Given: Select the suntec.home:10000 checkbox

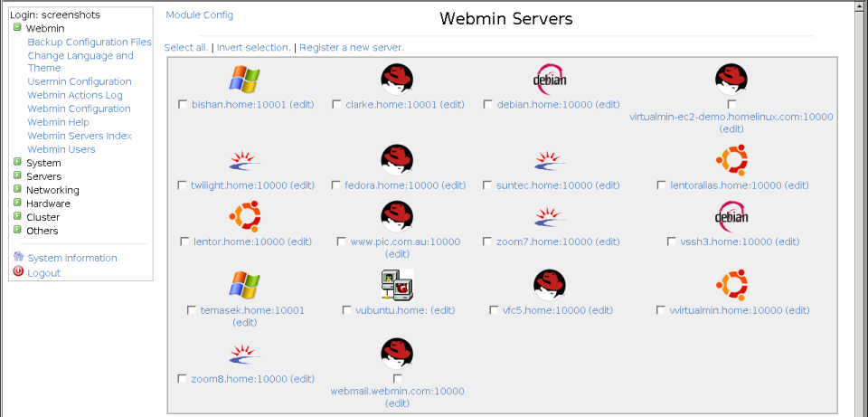Looking at the screenshot, I should [x=487, y=185].
